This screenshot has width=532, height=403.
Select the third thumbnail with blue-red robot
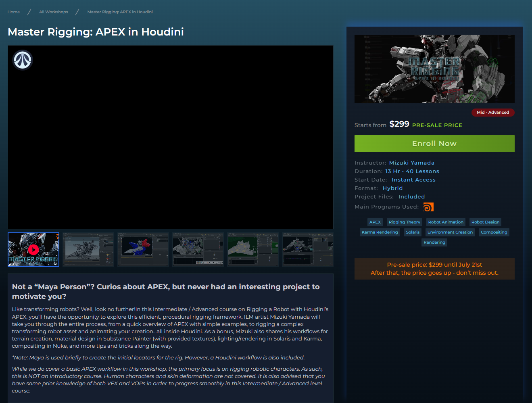pyautogui.click(x=143, y=250)
